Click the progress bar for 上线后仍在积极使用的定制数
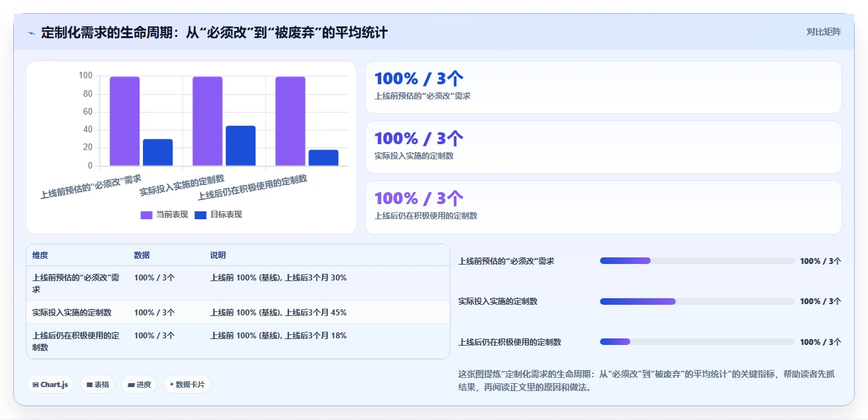 pyautogui.click(x=697, y=342)
